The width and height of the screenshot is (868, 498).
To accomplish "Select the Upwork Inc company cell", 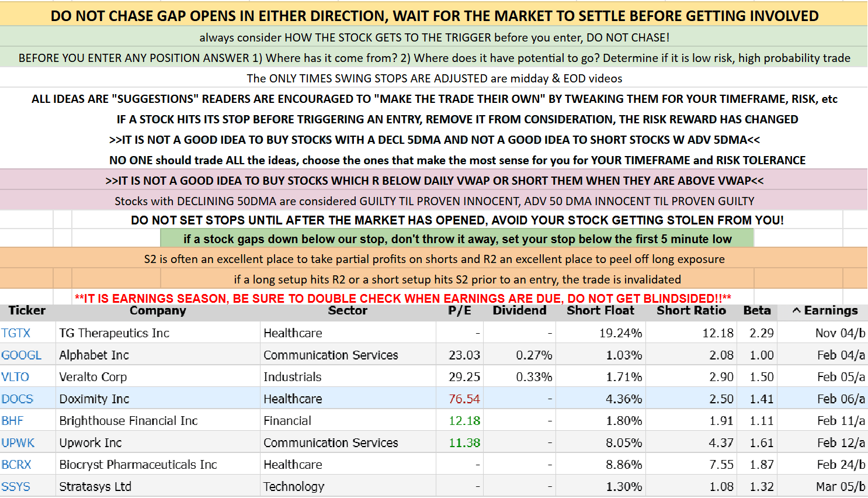I will coord(158,443).
